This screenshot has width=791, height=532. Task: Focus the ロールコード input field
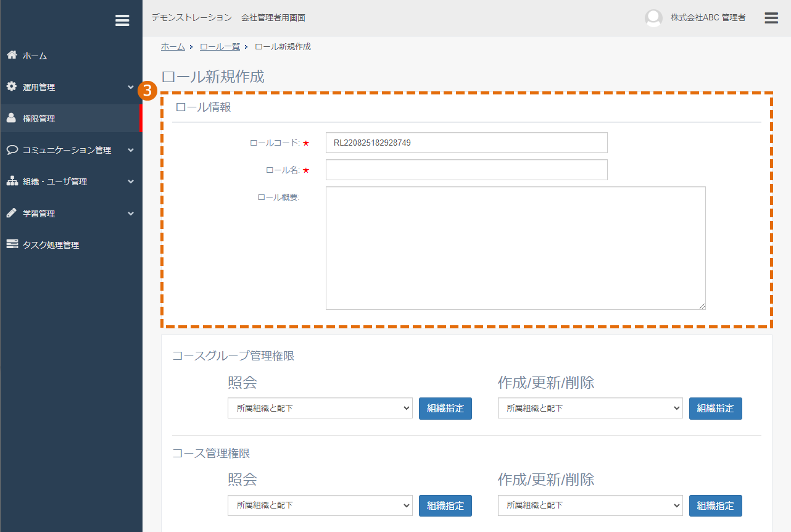coord(466,143)
